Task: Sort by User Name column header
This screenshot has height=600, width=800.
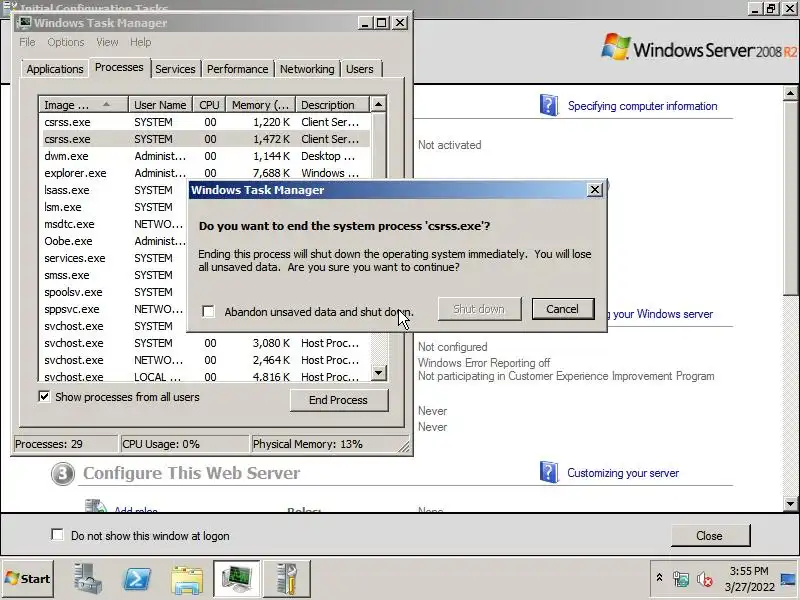Action: pos(160,105)
